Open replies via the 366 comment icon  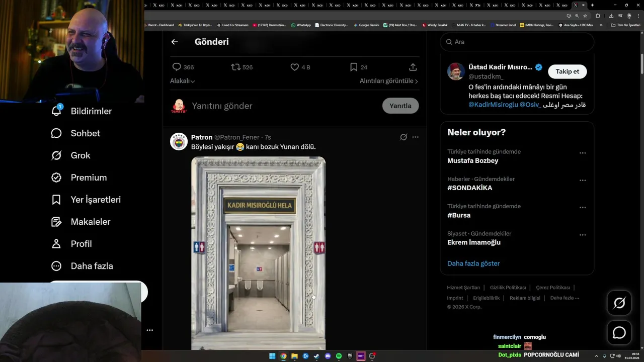[x=177, y=67]
